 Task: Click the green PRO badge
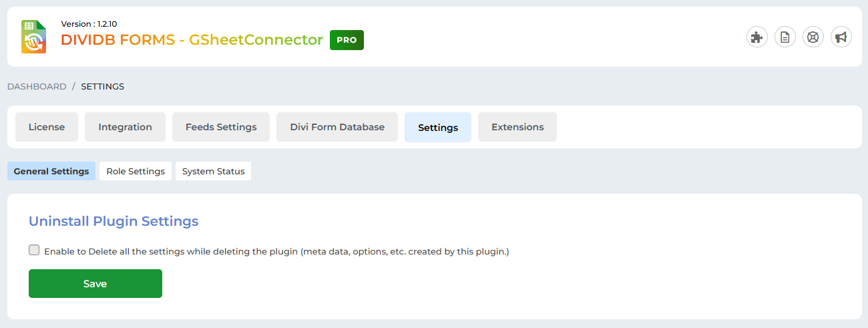pos(347,40)
